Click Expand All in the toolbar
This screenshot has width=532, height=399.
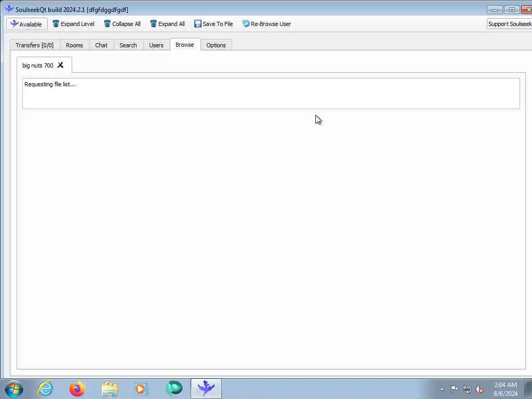tap(168, 24)
